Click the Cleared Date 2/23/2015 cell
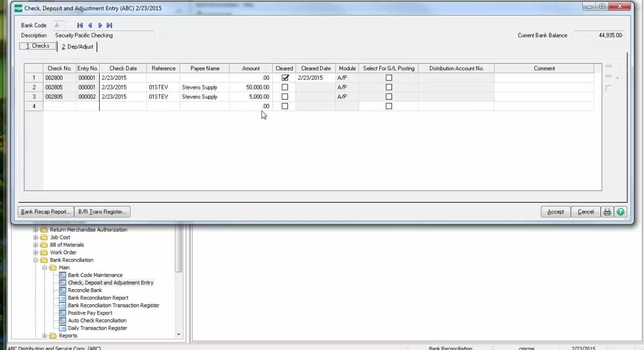The width and height of the screenshot is (644, 350). tap(315, 77)
